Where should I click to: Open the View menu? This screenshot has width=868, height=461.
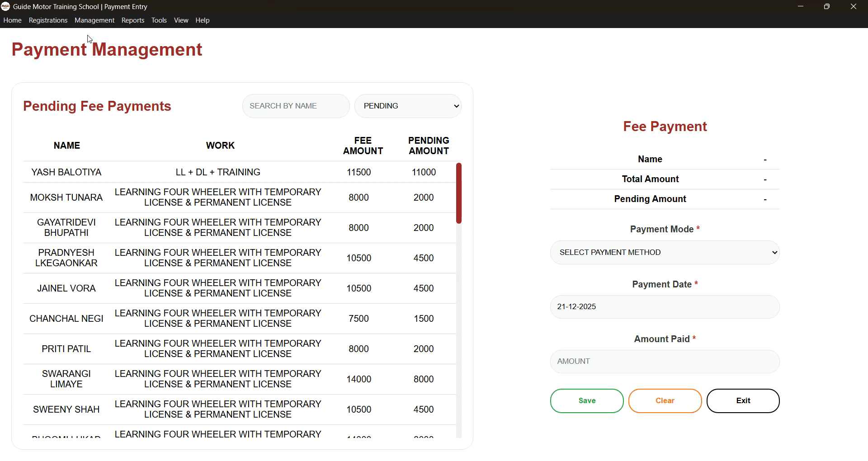181,20
